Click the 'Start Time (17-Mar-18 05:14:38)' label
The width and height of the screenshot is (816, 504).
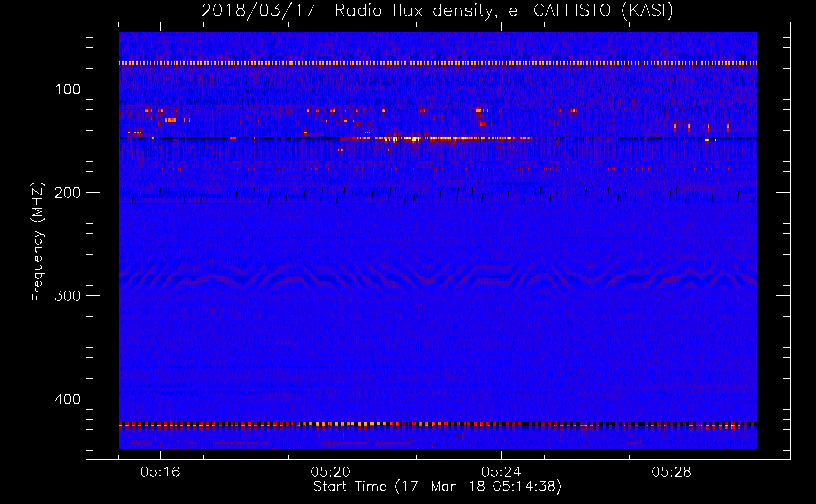pyautogui.click(x=437, y=486)
